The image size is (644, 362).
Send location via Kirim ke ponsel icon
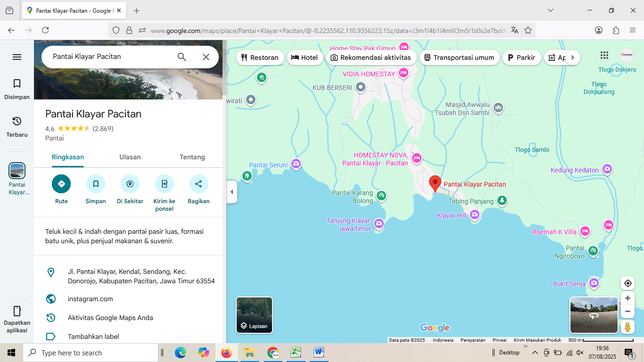click(x=164, y=184)
